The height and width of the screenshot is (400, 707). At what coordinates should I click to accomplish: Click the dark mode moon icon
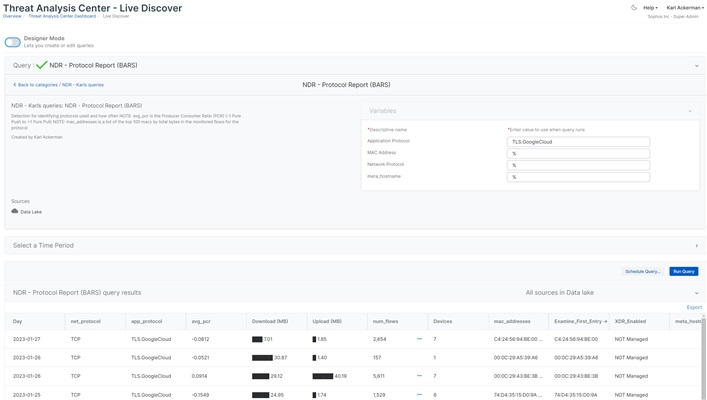pyautogui.click(x=634, y=7)
